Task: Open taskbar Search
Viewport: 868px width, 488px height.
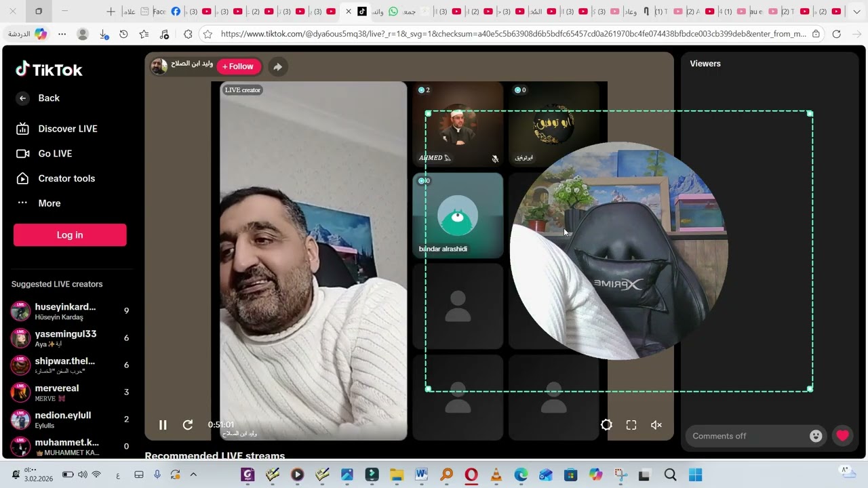Action: [x=670, y=474]
